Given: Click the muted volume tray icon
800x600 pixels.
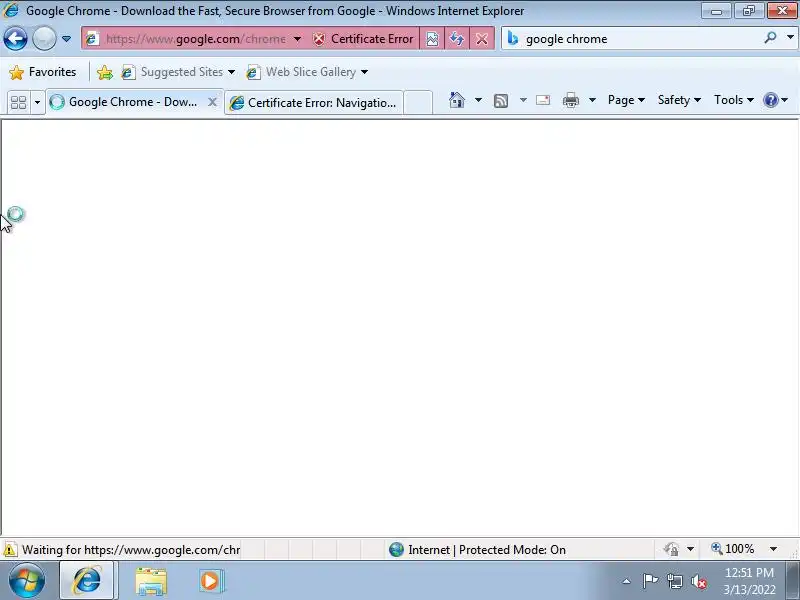Looking at the screenshot, I should [x=699, y=582].
